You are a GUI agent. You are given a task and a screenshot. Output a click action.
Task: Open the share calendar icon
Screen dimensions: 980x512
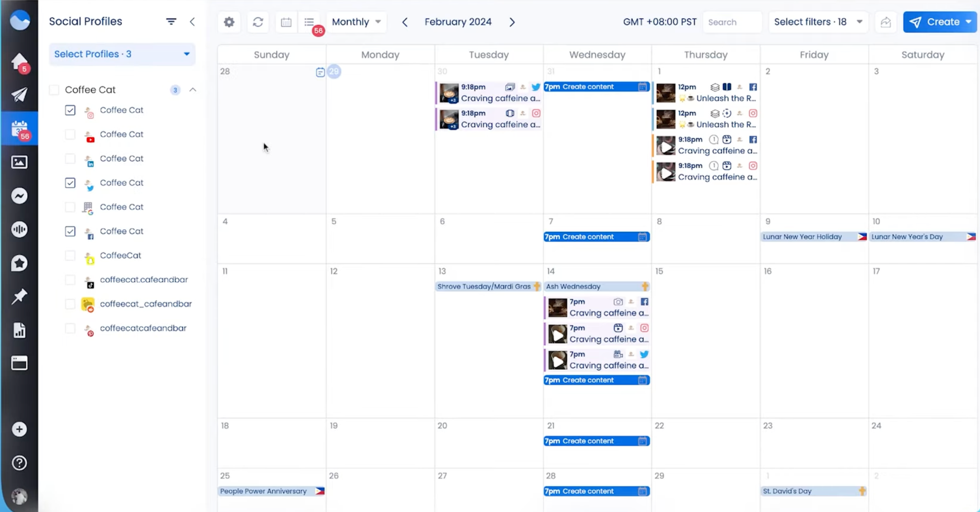(x=885, y=22)
